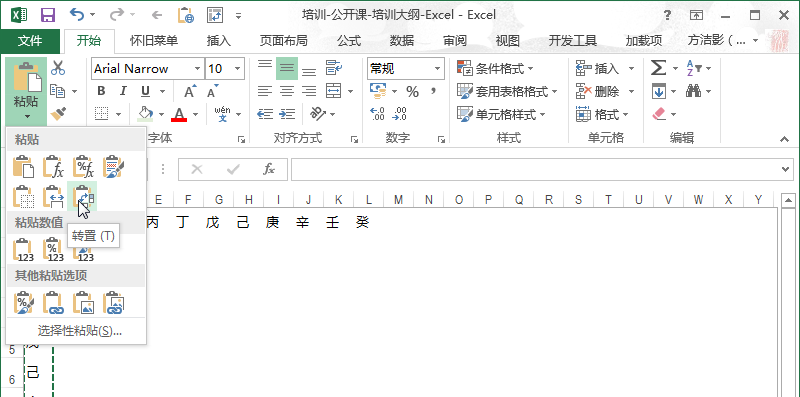This screenshot has width=800, height=397.
Task: Expand the borders dropdown arrow
Action: click(118, 114)
